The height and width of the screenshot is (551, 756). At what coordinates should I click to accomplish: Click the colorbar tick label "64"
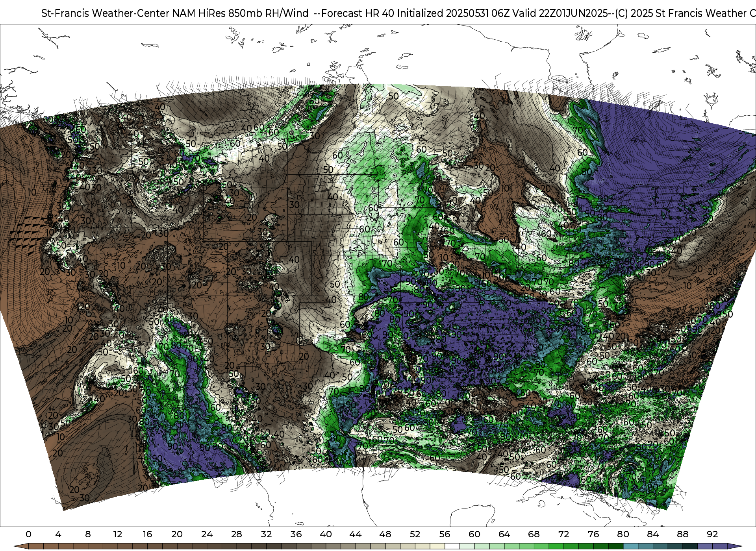tap(504, 534)
